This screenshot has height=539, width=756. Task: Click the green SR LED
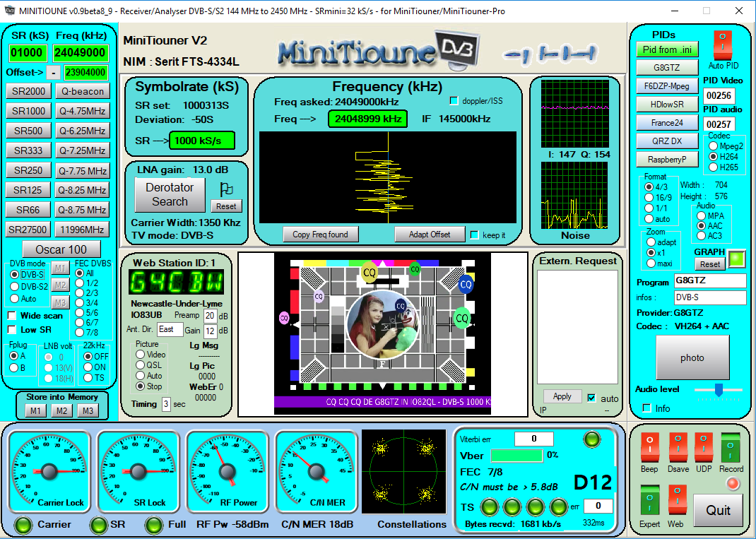(x=100, y=525)
